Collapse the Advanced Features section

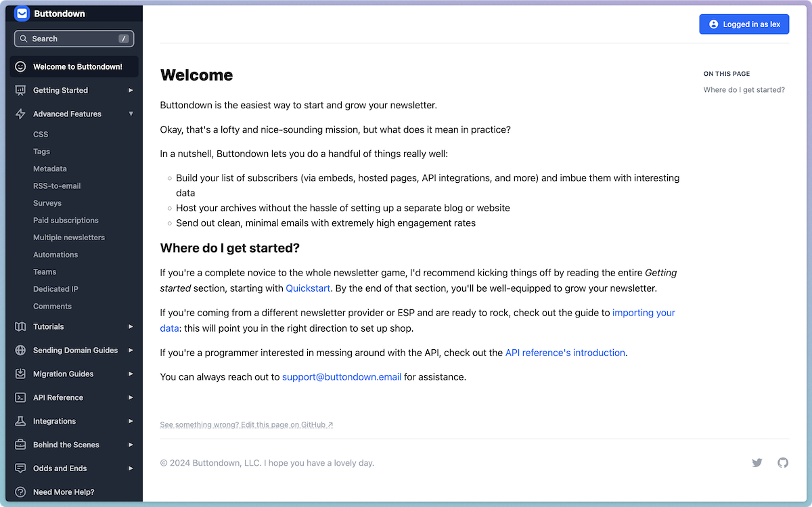tap(131, 114)
